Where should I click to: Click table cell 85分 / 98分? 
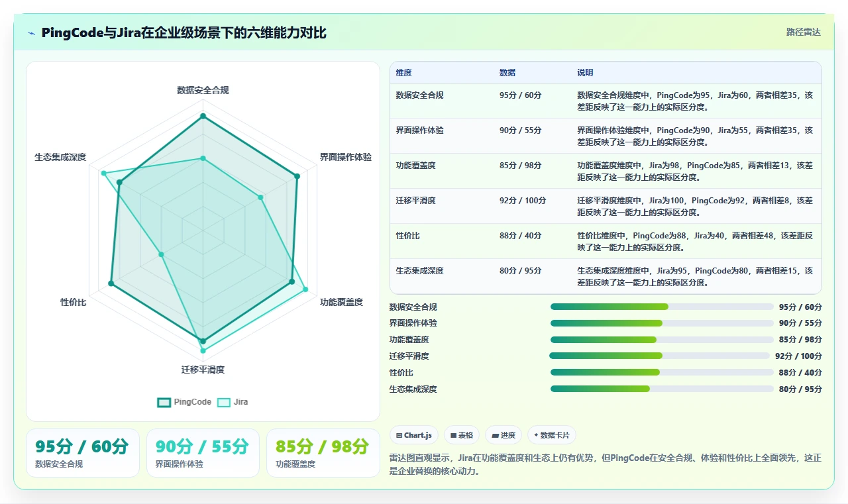click(521, 166)
